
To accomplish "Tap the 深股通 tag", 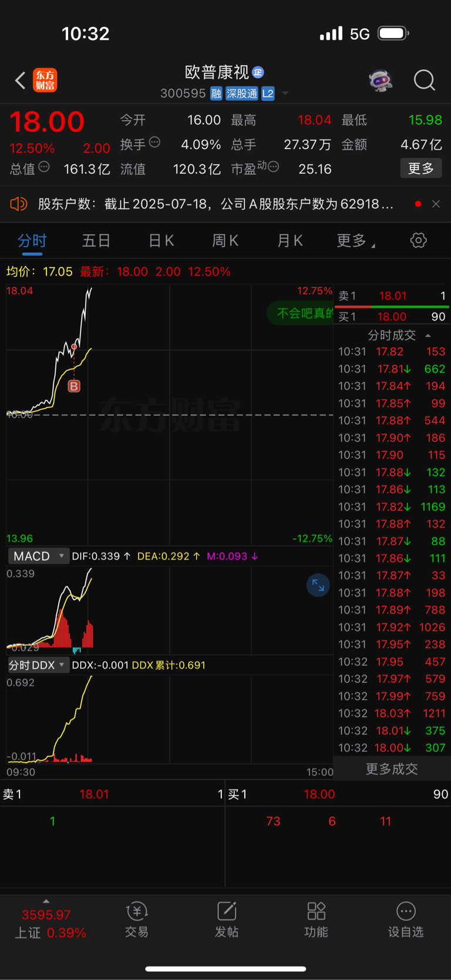I will 242,93.
